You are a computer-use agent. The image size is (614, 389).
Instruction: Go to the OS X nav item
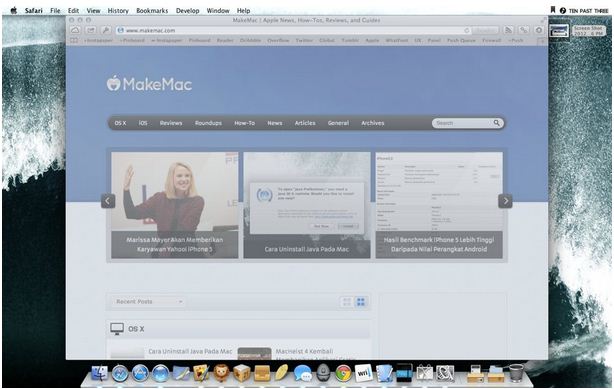(120, 123)
